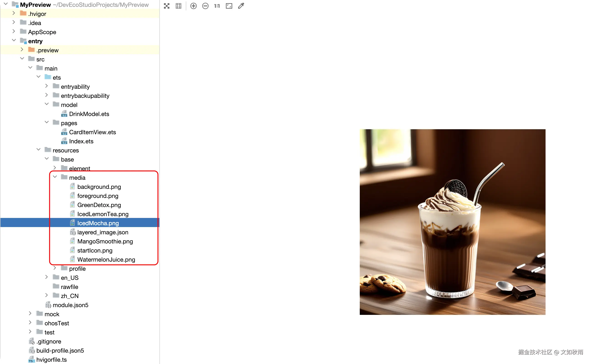592x364 pixels.
Task: Click the zoom out icon
Action: point(205,6)
